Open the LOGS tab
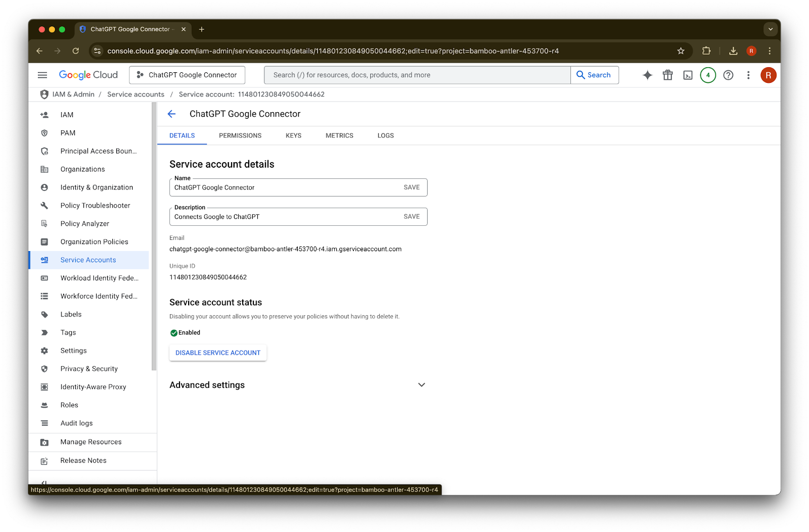This screenshot has height=532, width=809. [385, 136]
